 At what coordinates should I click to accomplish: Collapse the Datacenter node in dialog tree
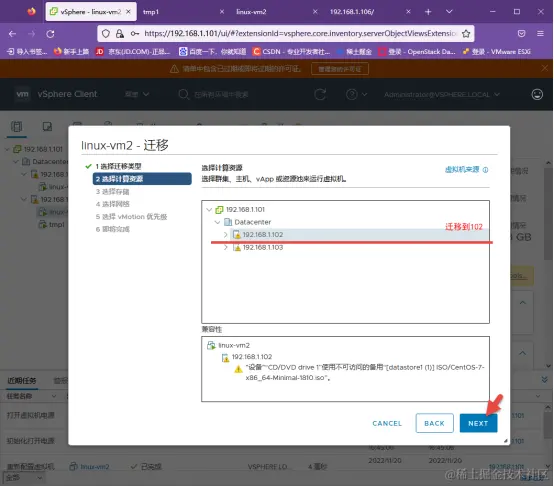click(217, 222)
